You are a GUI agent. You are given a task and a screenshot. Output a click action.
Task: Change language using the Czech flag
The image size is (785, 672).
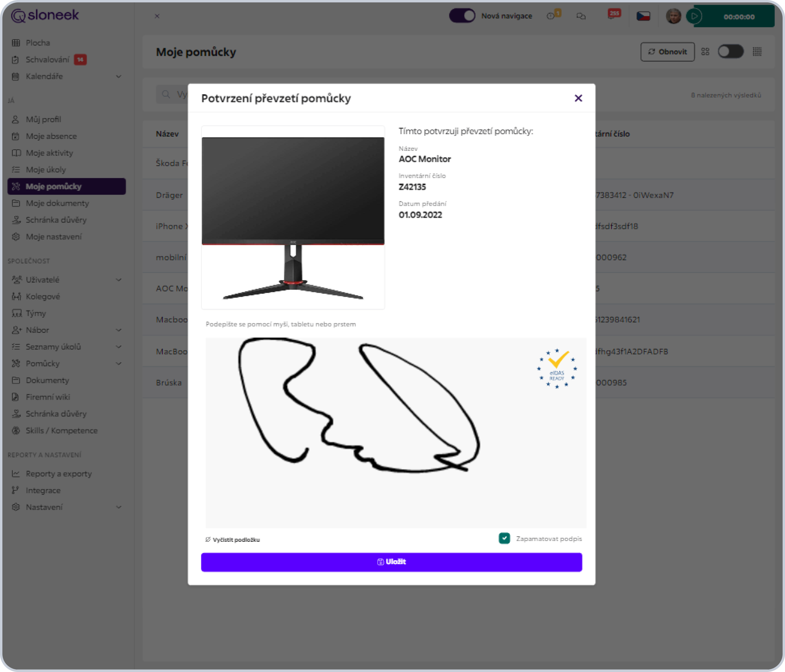click(x=643, y=16)
